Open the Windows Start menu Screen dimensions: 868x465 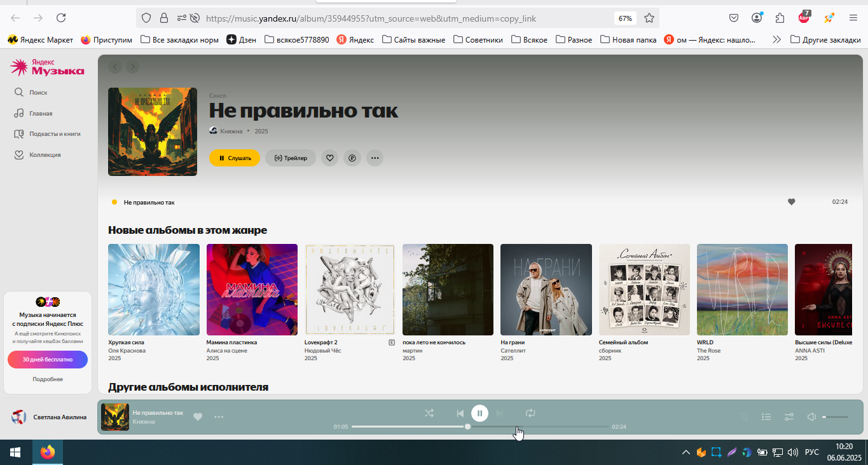coord(15,452)
